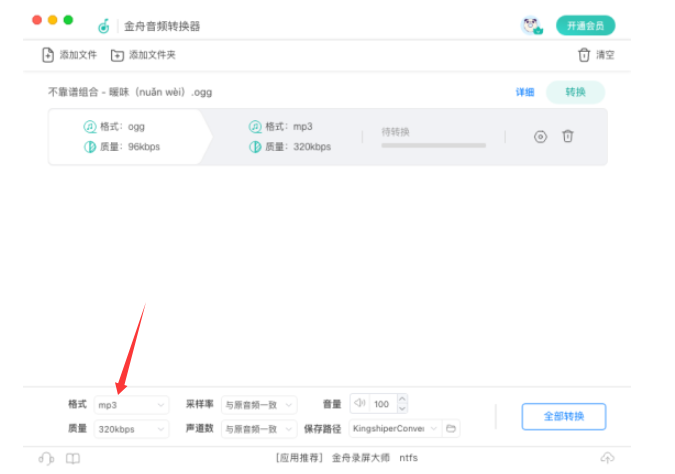Screen dimensions: 675x474
Task: Click the target 质量 320kbps icon
Action: coord(255,147)
